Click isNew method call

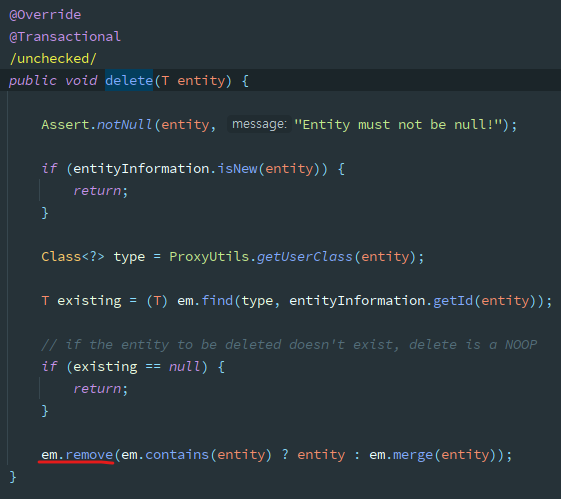click(237, 168)
